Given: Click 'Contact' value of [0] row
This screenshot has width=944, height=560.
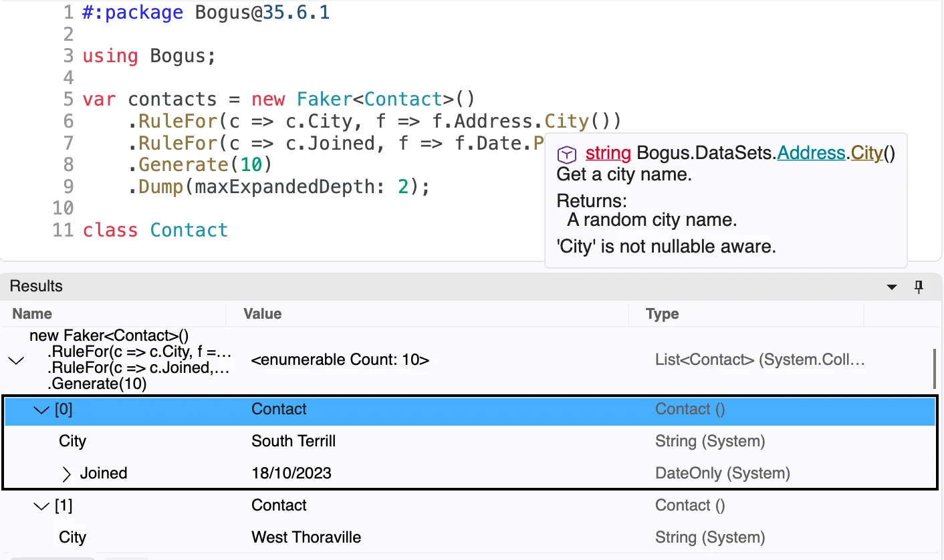Looking at the screenshot, I should pyautogui.click(x=279, y=409).
